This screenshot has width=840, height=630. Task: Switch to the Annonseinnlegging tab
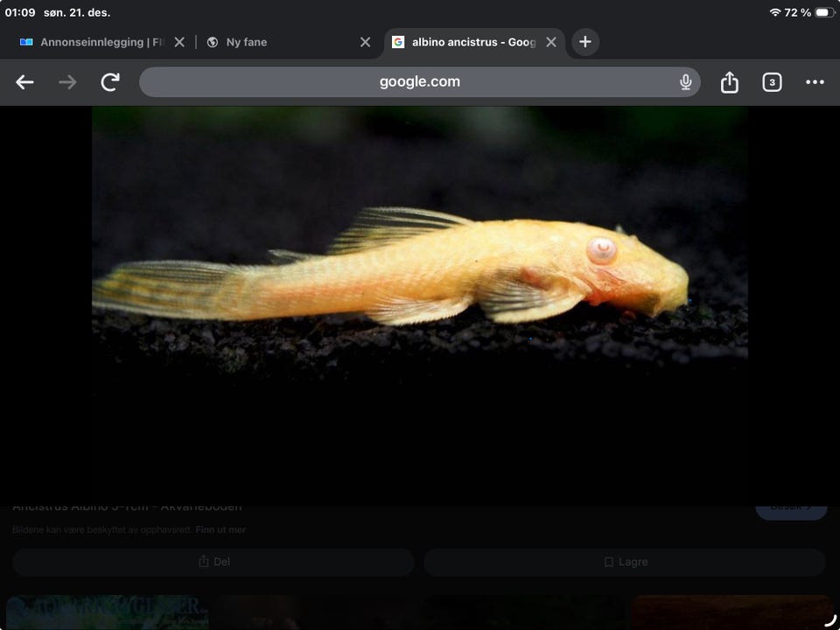point(92,42)
